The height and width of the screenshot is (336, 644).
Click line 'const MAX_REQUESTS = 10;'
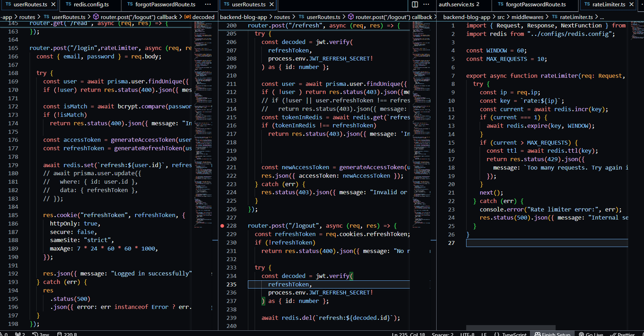(507, 59)
